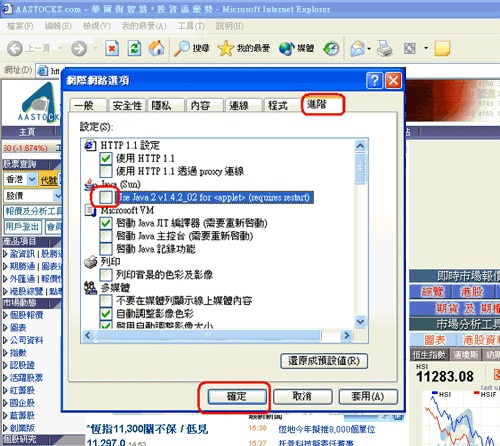
Task: Click the settings list scroll up arrow
Action: click(x=360, y=146)
